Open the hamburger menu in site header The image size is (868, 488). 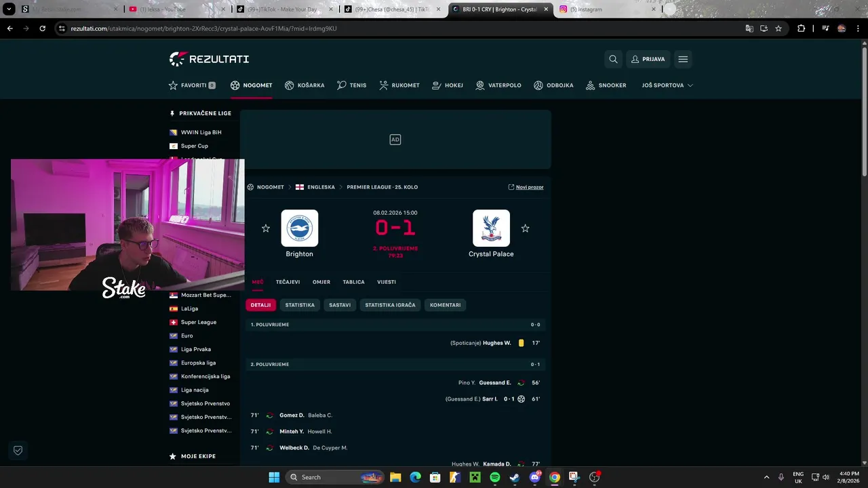pos(683,59)
